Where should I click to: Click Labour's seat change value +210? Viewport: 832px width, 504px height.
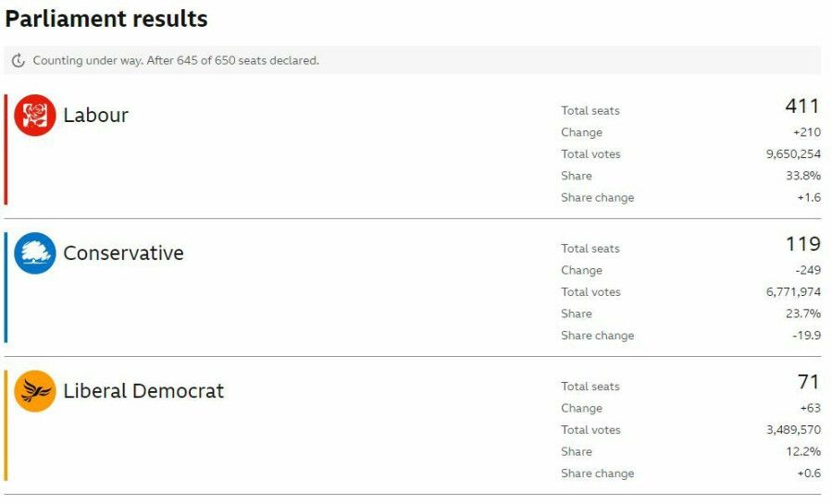806,132
